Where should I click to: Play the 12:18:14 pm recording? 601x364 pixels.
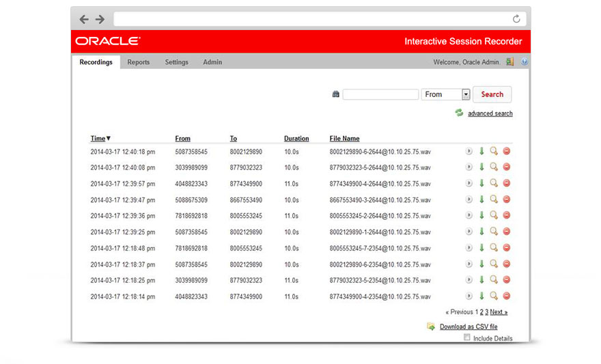point(469,296)
